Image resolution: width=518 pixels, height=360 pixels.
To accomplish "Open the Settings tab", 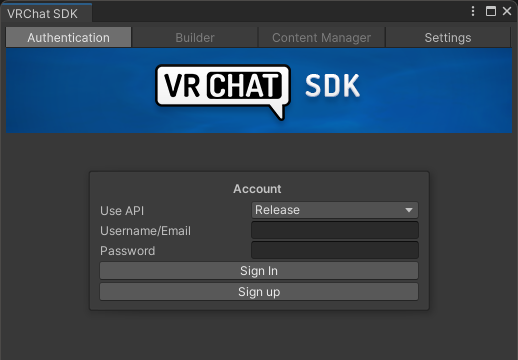I will tap(448, 37).
